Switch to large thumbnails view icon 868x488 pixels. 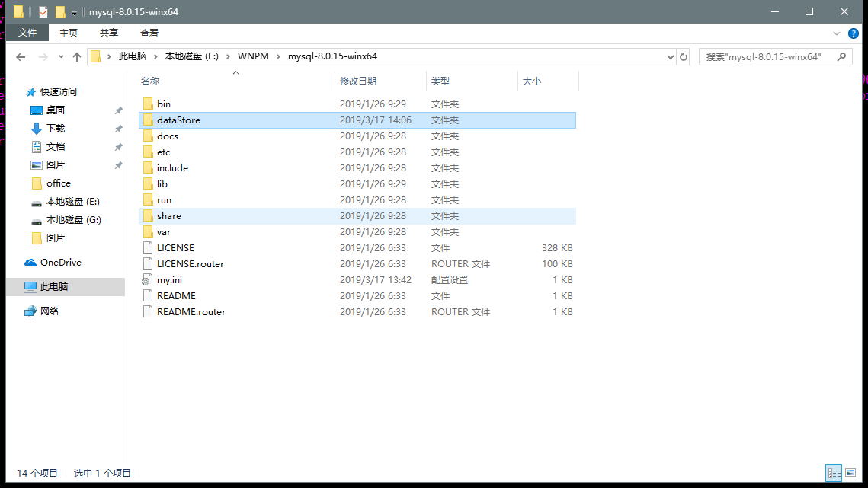pos(850,473)
